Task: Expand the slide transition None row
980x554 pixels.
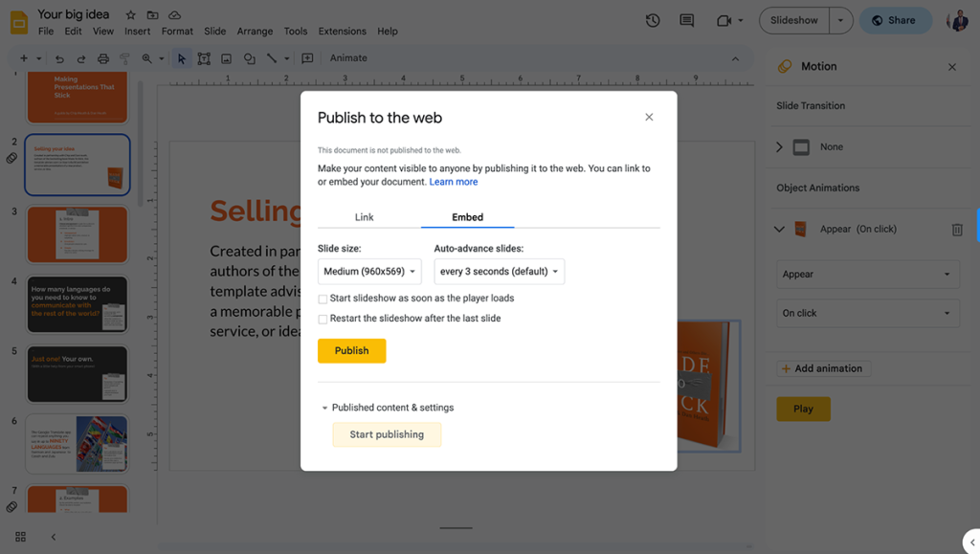Action: (779, 147)
